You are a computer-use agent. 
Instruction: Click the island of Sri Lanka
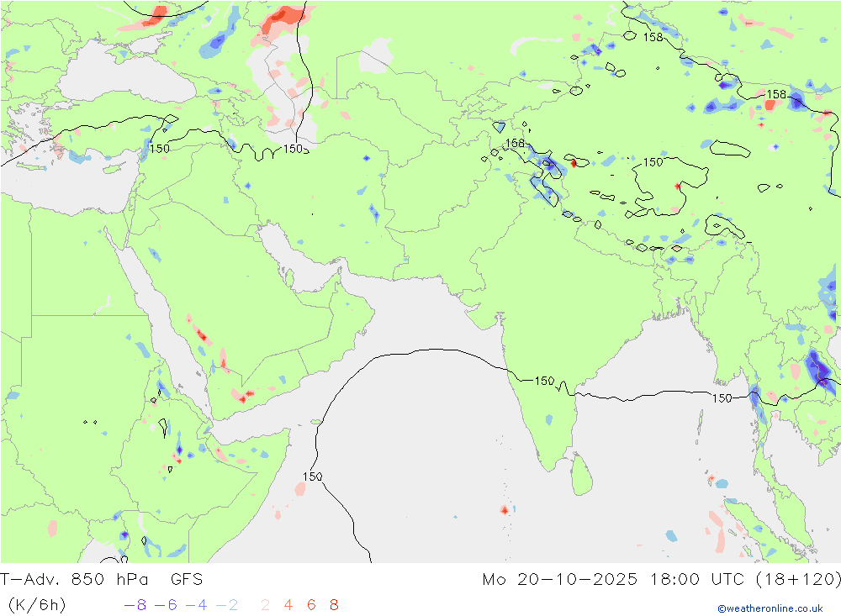[x=582, y=475]
